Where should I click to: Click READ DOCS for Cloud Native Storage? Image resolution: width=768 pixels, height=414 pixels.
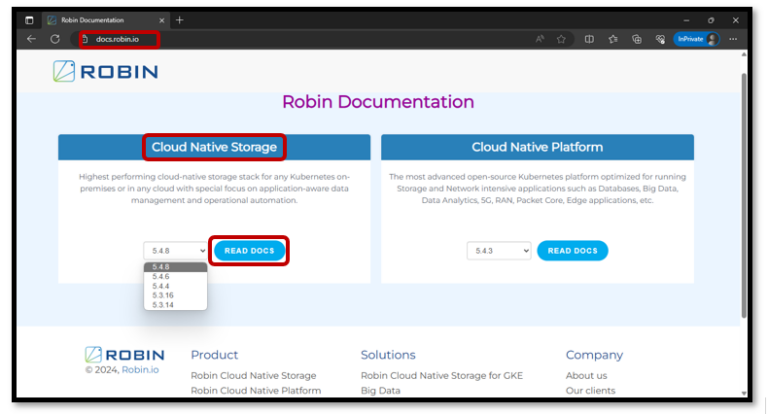(249, 251)
